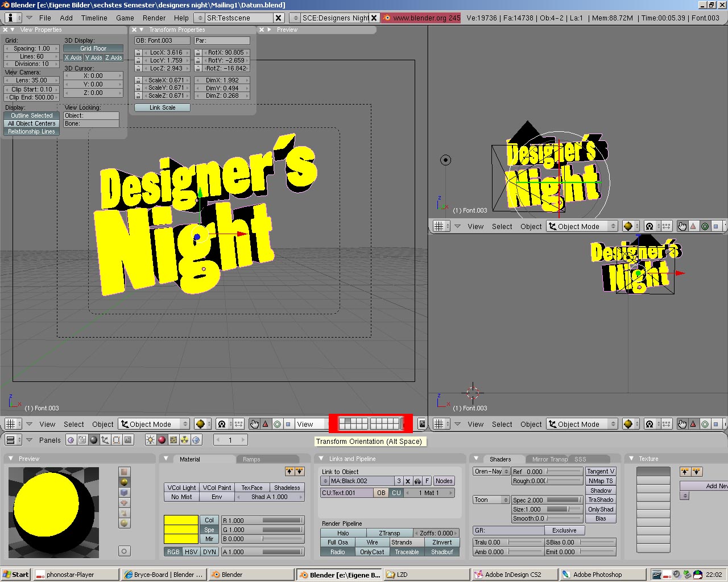Viewport: 728px width, 582px height.
Task: Toggle VCol Paint material option
Action: tap(217, 488)
